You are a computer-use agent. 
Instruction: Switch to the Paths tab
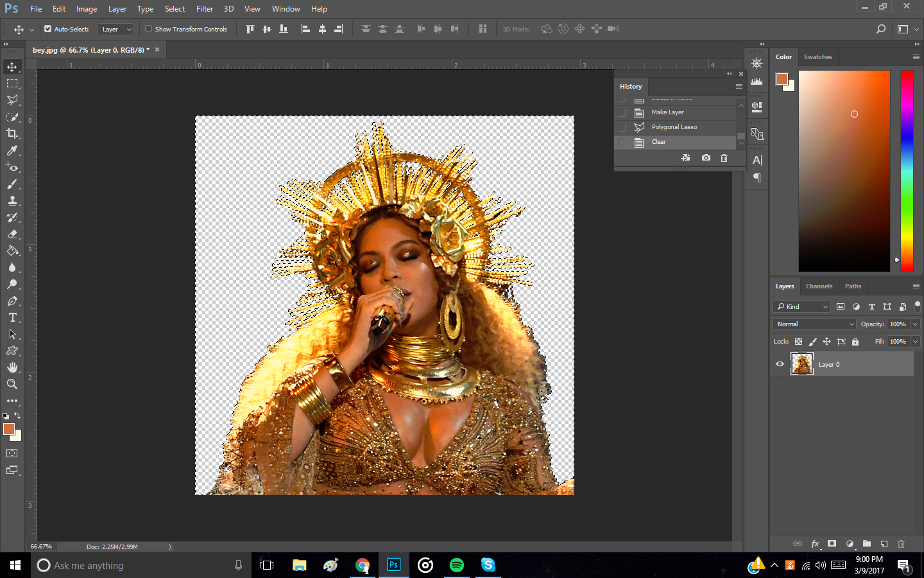853,286
